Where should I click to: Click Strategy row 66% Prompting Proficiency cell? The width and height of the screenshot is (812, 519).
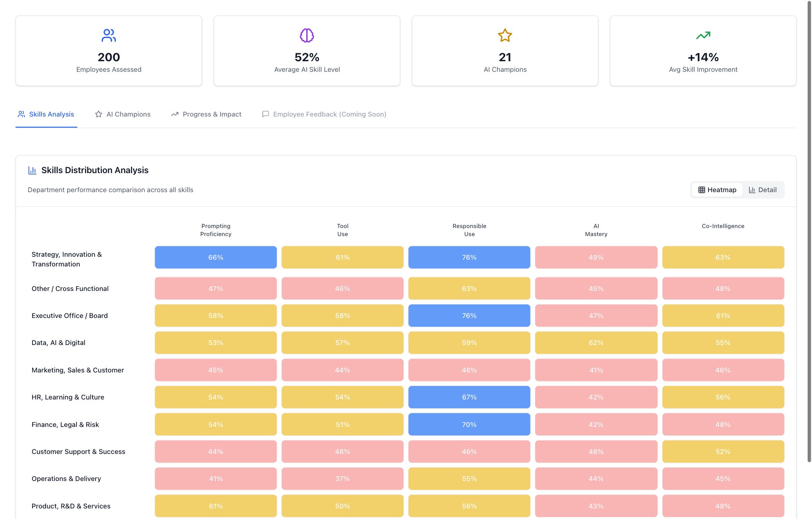click(215, 257)
